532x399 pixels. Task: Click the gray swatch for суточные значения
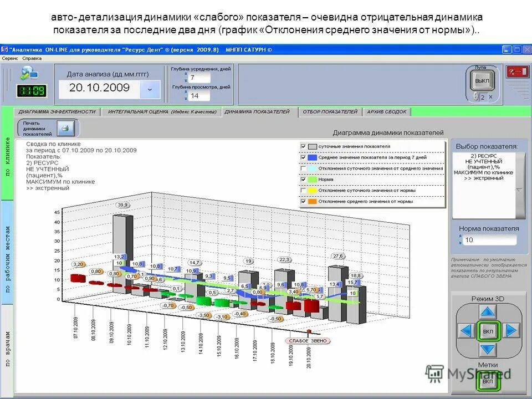click(313, 146)
